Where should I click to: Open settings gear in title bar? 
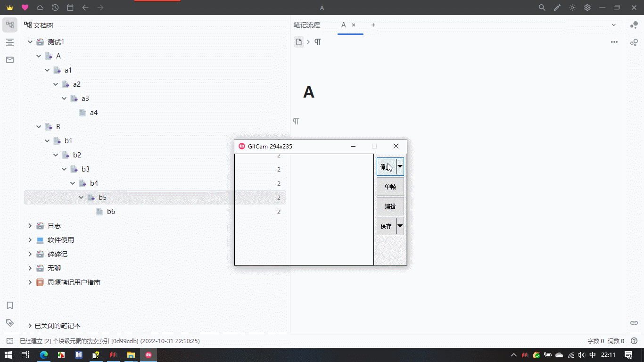(587, 8)
